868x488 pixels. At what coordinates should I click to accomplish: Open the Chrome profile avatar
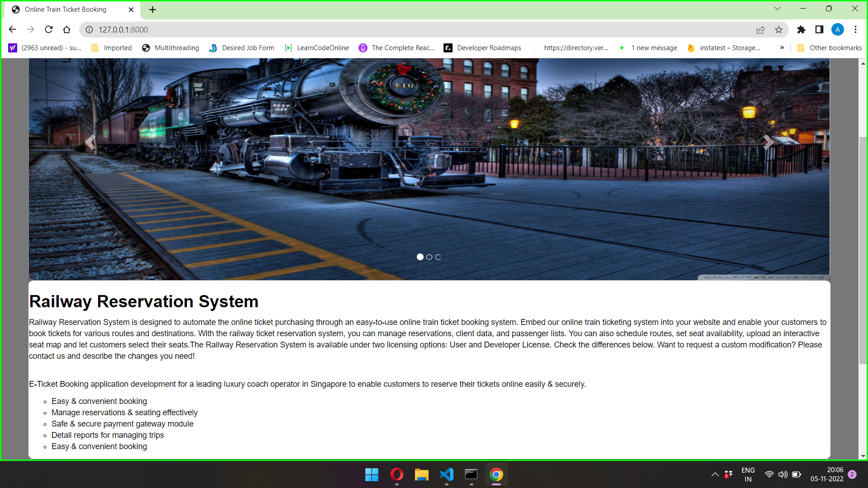pos(838,29)
